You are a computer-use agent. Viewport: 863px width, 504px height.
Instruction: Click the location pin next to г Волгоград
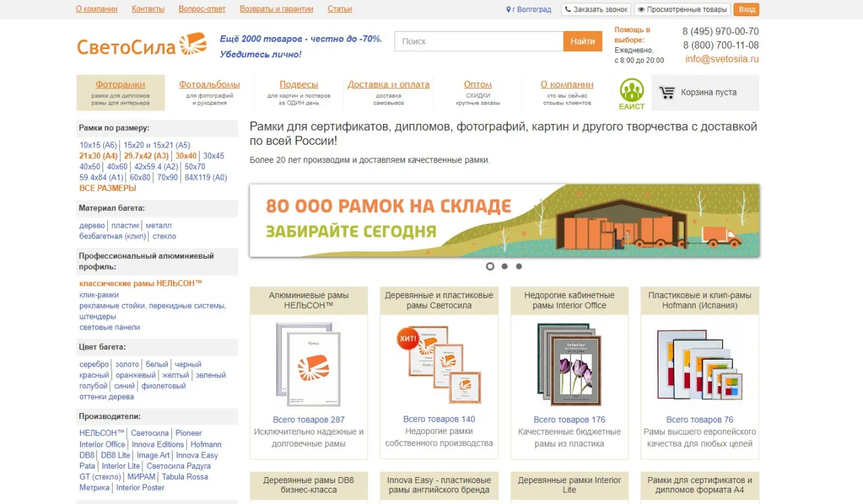pos(509,9)
